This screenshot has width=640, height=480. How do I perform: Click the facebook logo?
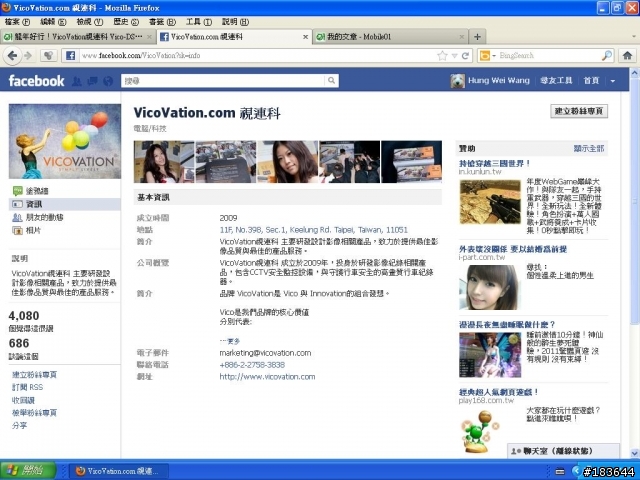point(36,81)
